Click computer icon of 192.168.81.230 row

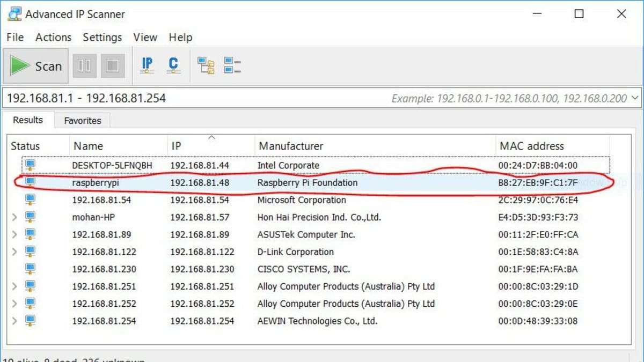30,269
